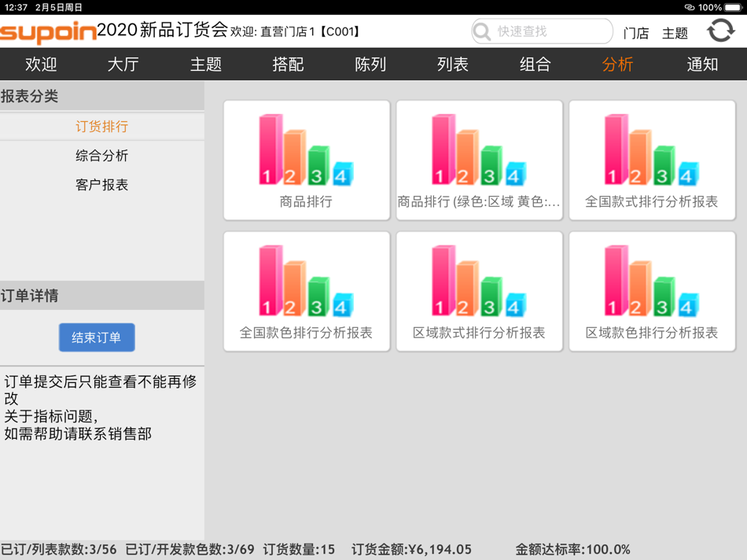Switch to the 搭配 tab
Viewport: 747px width, 560px height.
point(288,64)
